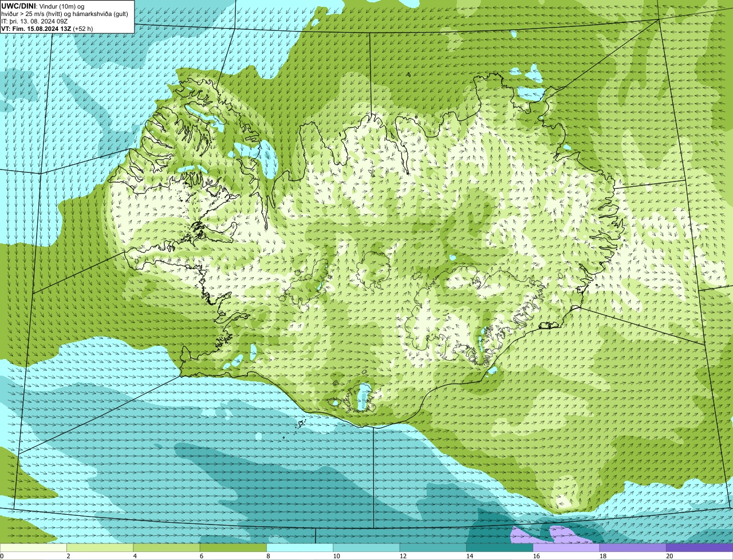Click the 14–16 m/s dark teal legend swatch
The image size is (733, 560).
pos(500,547)
